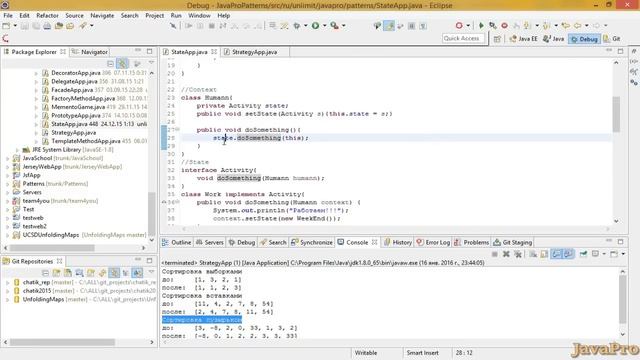The height and width of the screenshot is (360, 640).
Task: Expand the chatik_rep repository
Action: coord(7,282)
